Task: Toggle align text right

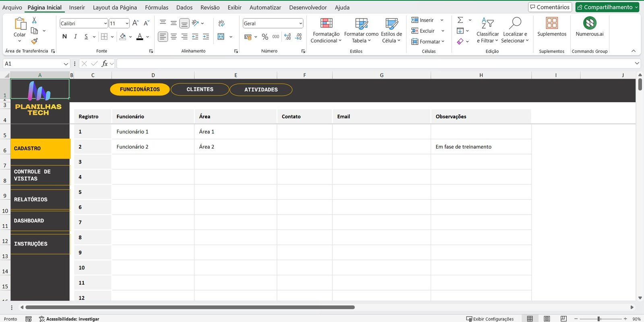Action: point(184,37)
